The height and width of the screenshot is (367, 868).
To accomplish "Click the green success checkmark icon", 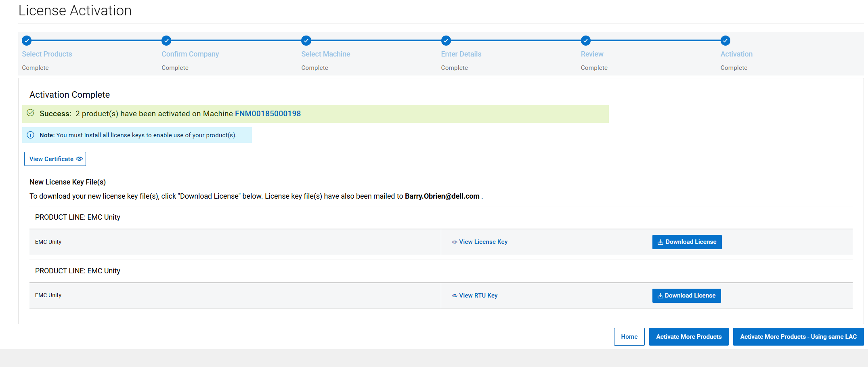I will tap(31, 113).
